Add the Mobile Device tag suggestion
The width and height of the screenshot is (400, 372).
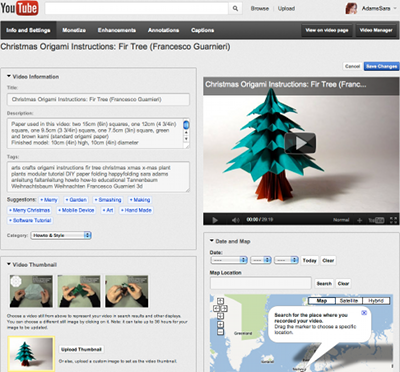(76, 210)
